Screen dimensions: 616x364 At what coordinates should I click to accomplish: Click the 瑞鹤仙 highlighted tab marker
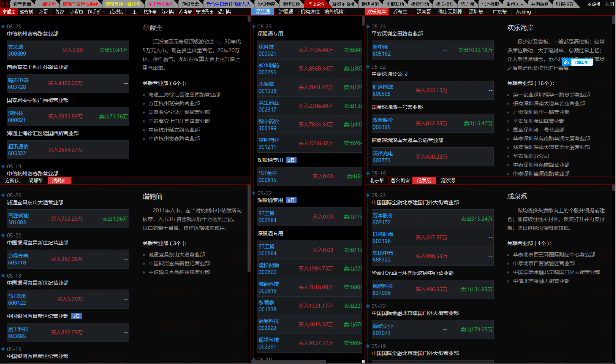click(x=59, y=181)
